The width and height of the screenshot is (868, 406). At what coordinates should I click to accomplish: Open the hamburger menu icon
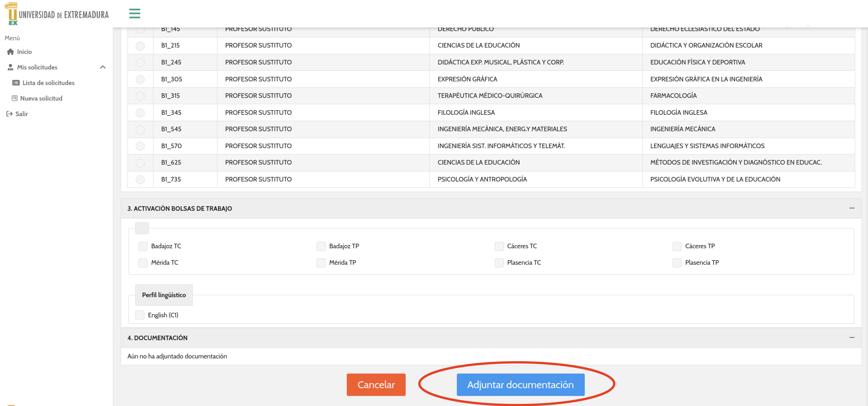click(135, 13)
